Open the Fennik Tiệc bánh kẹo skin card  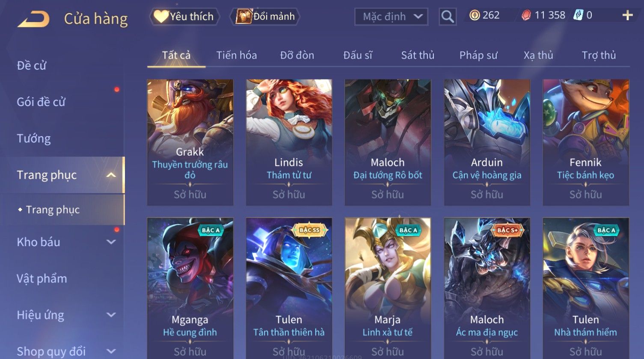click(586, 142)
